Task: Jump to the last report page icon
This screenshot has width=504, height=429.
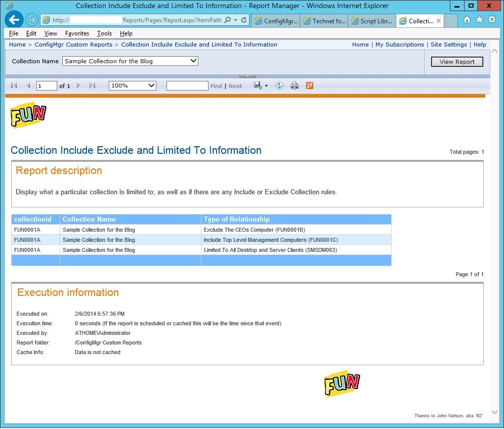Action: point(92,85)
